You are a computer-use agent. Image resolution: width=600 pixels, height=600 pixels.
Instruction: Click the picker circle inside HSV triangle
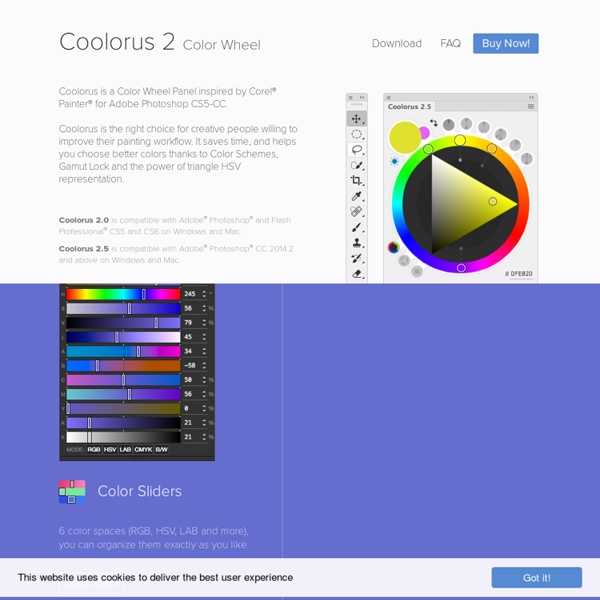[493, 201]
